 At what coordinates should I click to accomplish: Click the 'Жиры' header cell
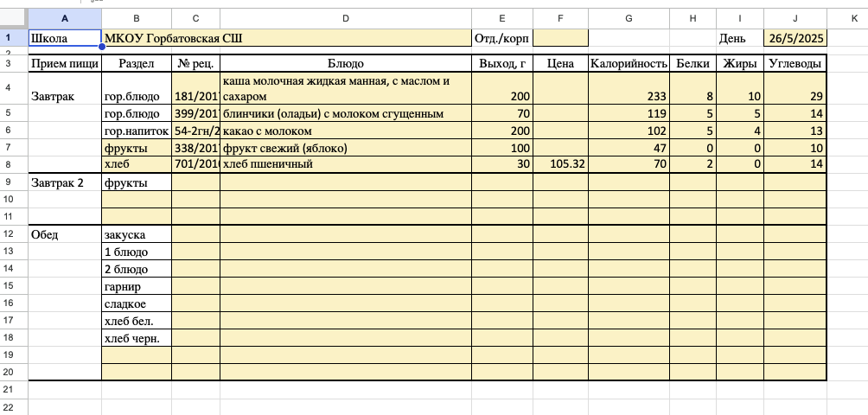tap(740, 63)
